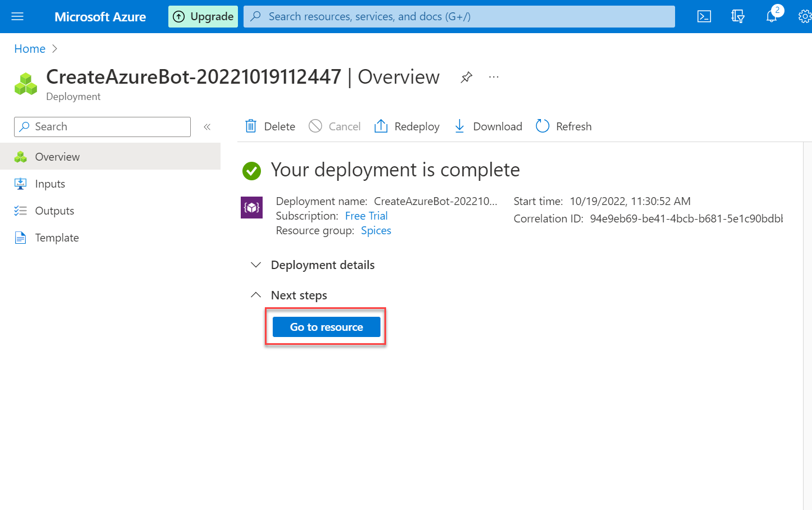The height and width of the screenshot is (510, 812).
Task: Click the green cubes deployment icon in the page title
Action: [x=26, y=84]
